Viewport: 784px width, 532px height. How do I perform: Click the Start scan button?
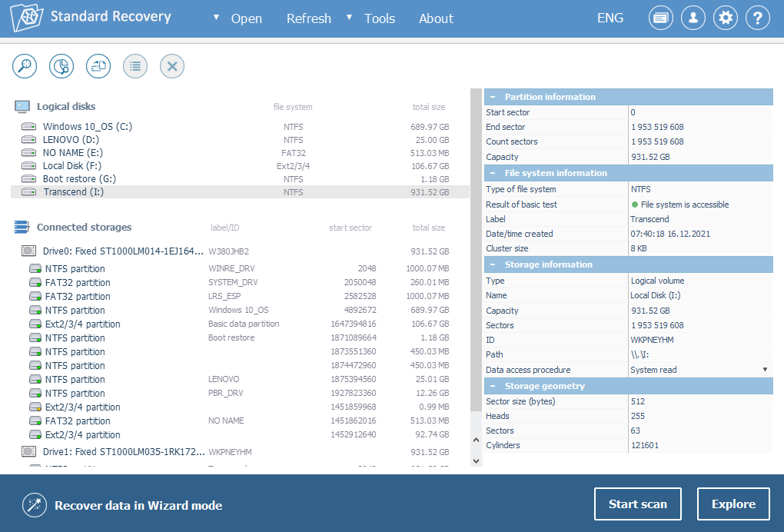637,504
